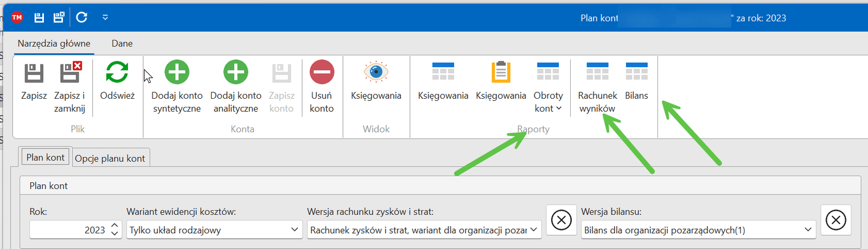Viewport: 868px width, 249px height.
Task: Expand the Wersja bilansu combo box
Action: point(808,230)
